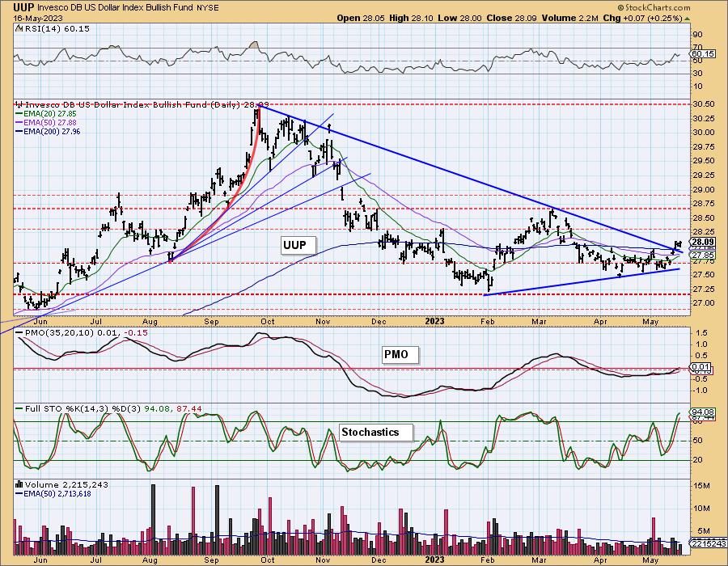
Task: Click the Close 28.09 header value
Action: coord(512,18)
